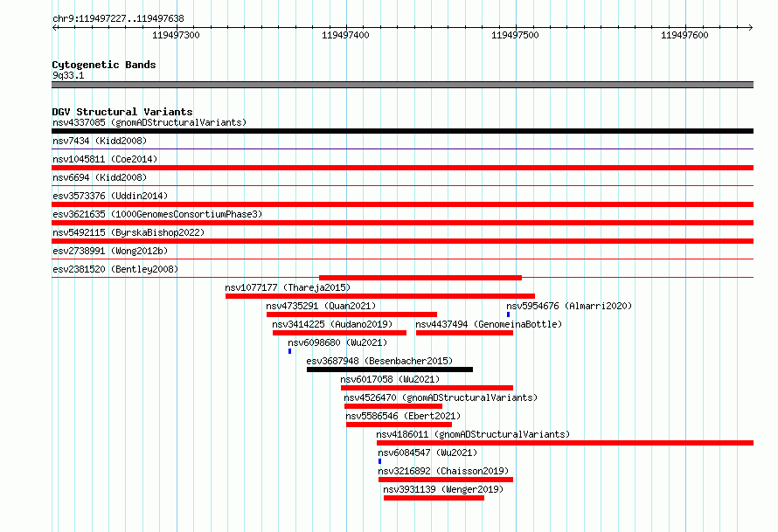This screenshot has width=778, height=532.
Task: Open nsv5954676 (Almarri2020) variant label
Action: tap(569, 306)
